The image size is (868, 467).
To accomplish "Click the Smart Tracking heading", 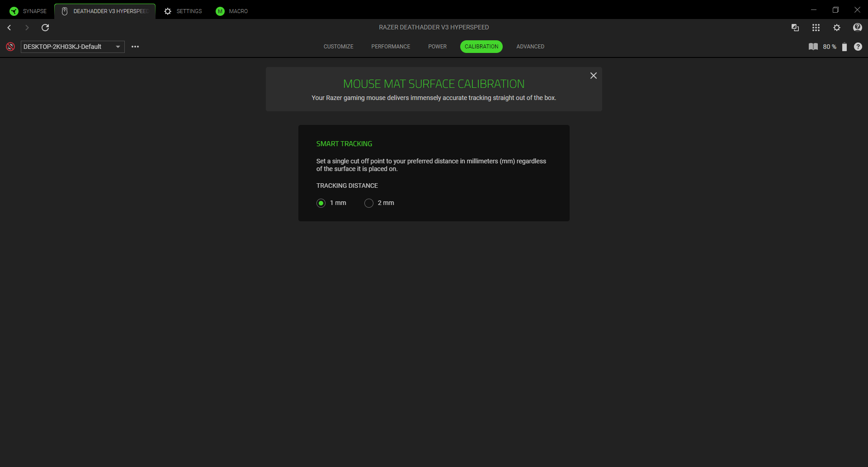I will (x=344, y=144).
